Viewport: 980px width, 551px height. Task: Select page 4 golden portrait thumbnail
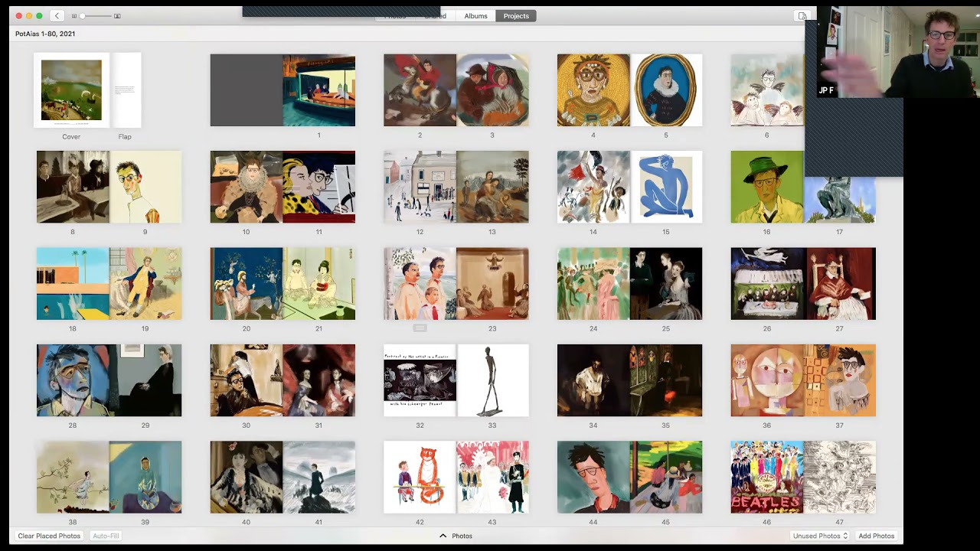(x=593, y=90)
